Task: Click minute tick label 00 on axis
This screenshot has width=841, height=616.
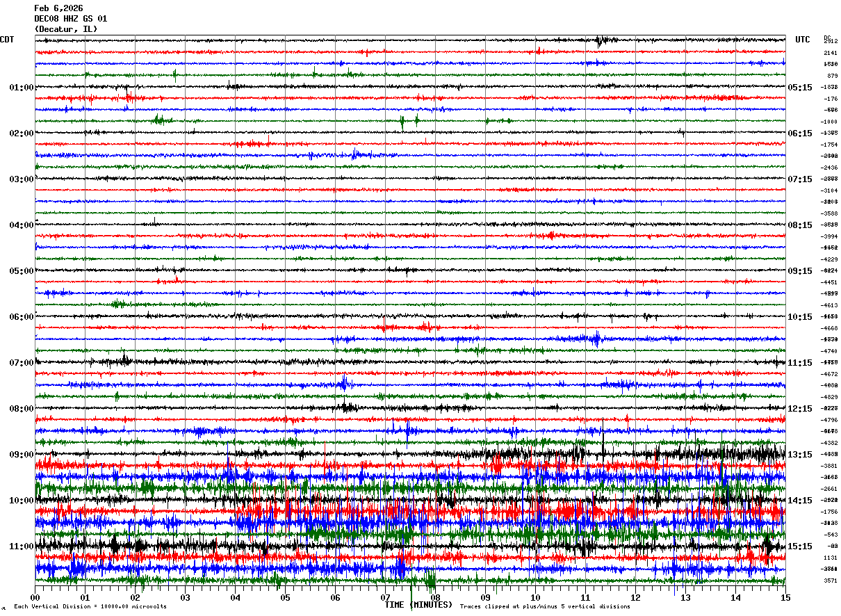Action: 35,597
